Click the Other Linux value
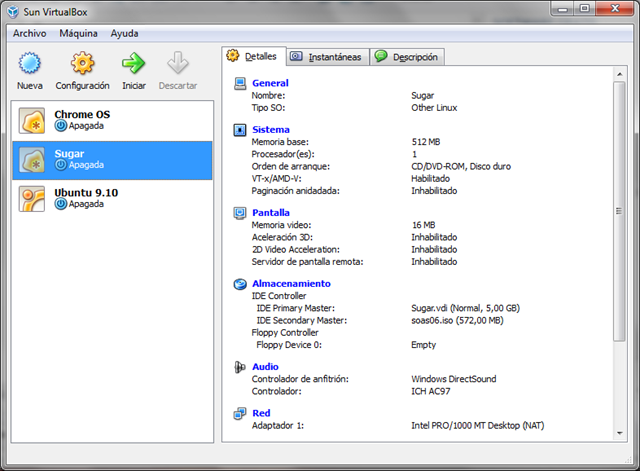This screenshot has width=640, height=471. [434, 108]
